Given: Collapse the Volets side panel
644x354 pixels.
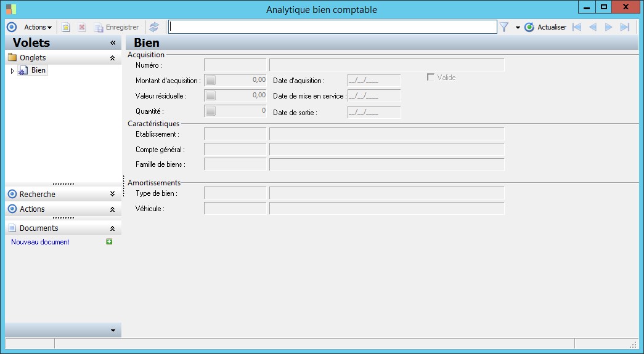Looking at the screenshot, I should point(113,42).
